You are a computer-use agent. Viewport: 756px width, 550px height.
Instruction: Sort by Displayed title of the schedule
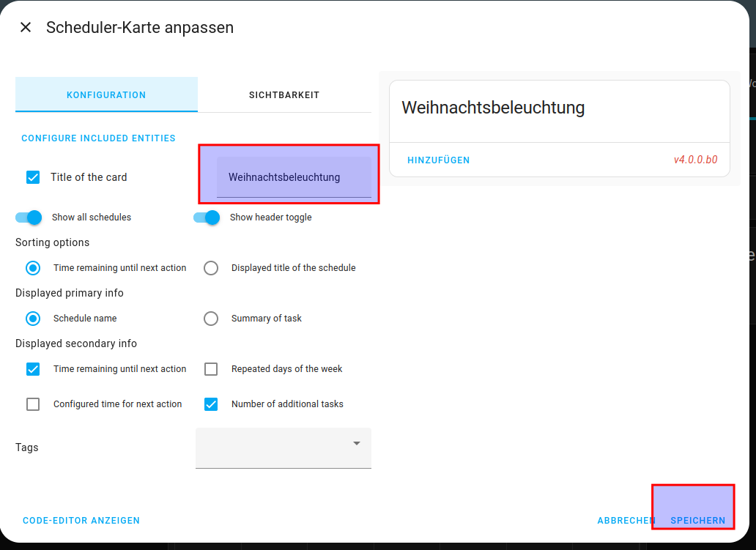click(x=211, y=268)
